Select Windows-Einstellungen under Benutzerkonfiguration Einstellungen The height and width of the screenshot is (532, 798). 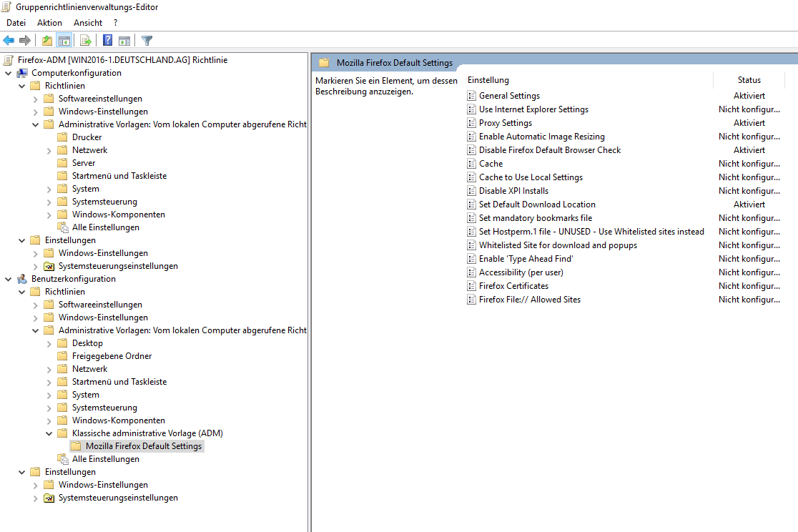pyautogui.click(x=103, y=485)
